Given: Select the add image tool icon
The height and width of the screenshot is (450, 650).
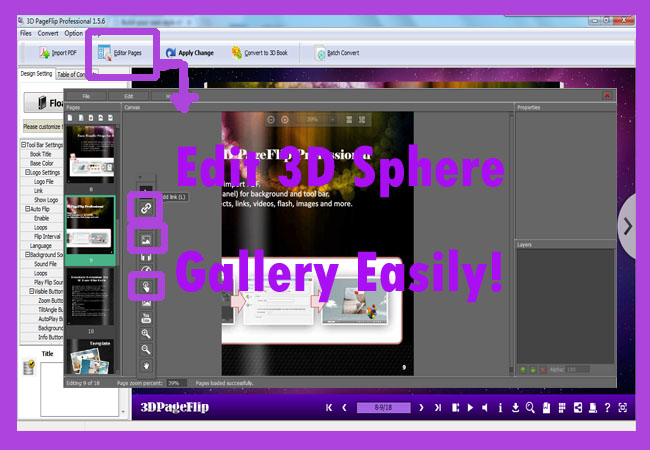Looking at the screenshot, I should [x=146, y=240].
